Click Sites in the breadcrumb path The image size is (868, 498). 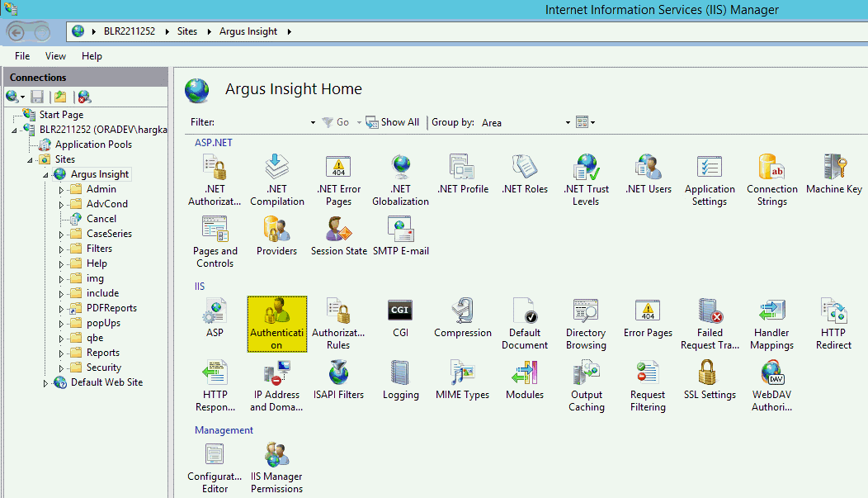tap(187, 31)
